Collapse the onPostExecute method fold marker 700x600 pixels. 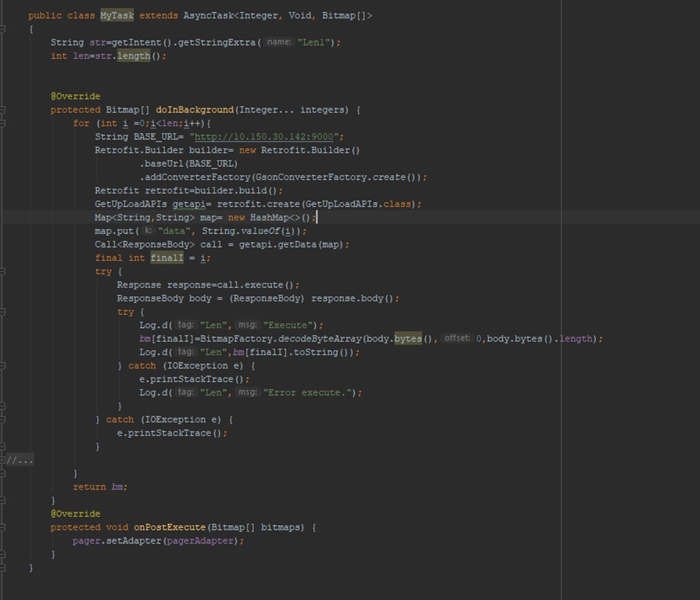pyautogui.click(x=2, y=527)
